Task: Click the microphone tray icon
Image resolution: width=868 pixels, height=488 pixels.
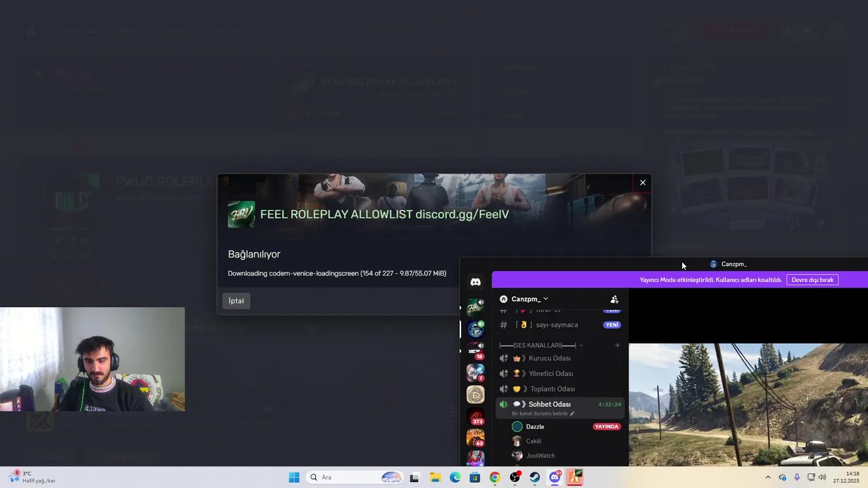Action: pos(797,477)
